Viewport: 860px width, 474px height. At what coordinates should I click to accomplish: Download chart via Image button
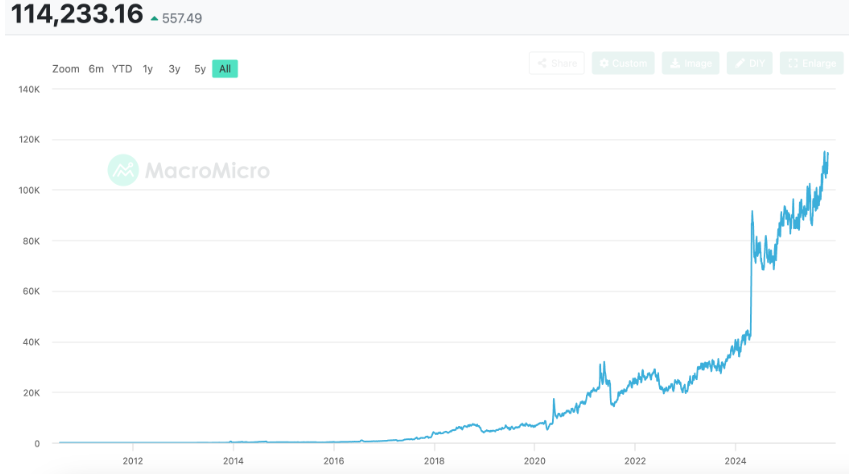691,63
